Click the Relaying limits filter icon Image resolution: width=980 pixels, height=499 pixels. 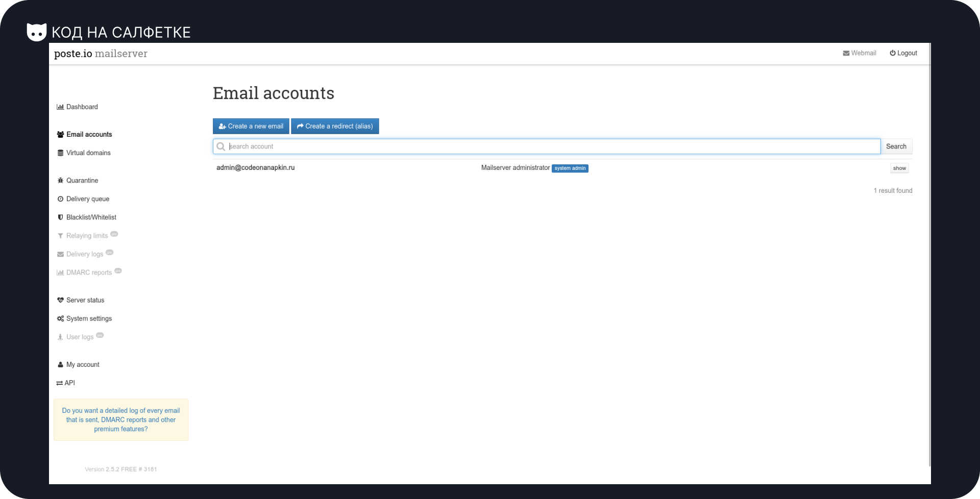pos(60,236)
